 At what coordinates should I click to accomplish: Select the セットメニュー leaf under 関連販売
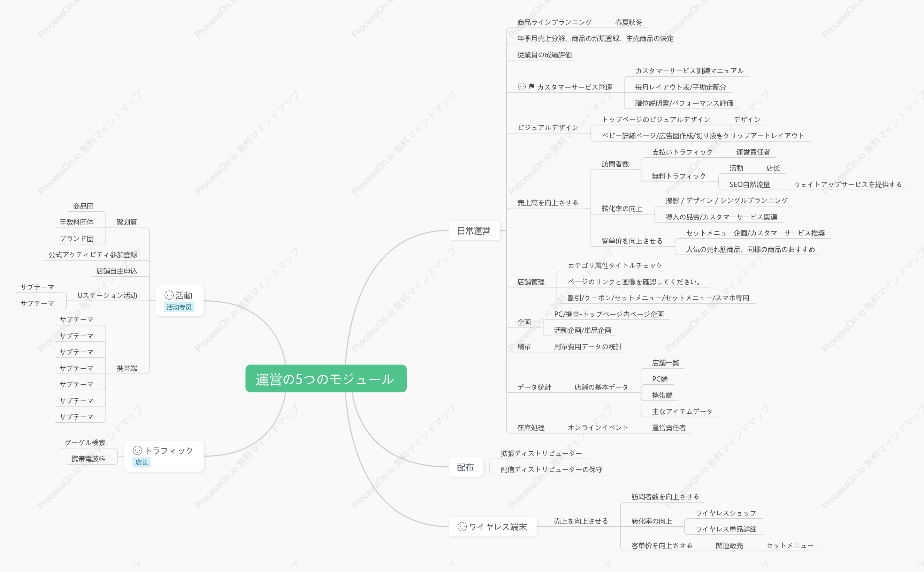pyautogui.click(x=790, y=545)
